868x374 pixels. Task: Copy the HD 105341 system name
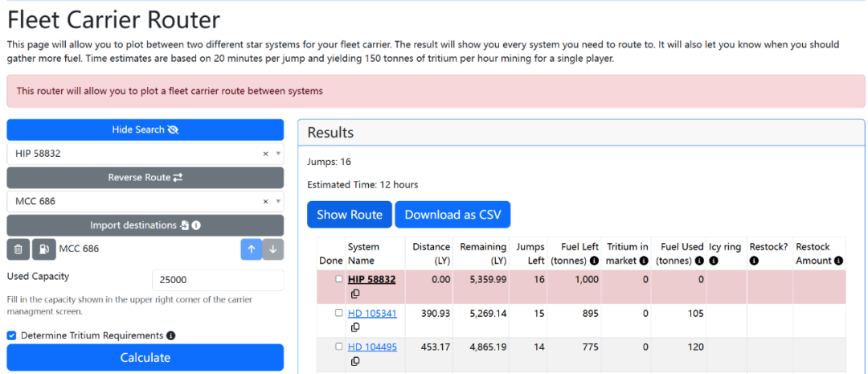point(355,327)
